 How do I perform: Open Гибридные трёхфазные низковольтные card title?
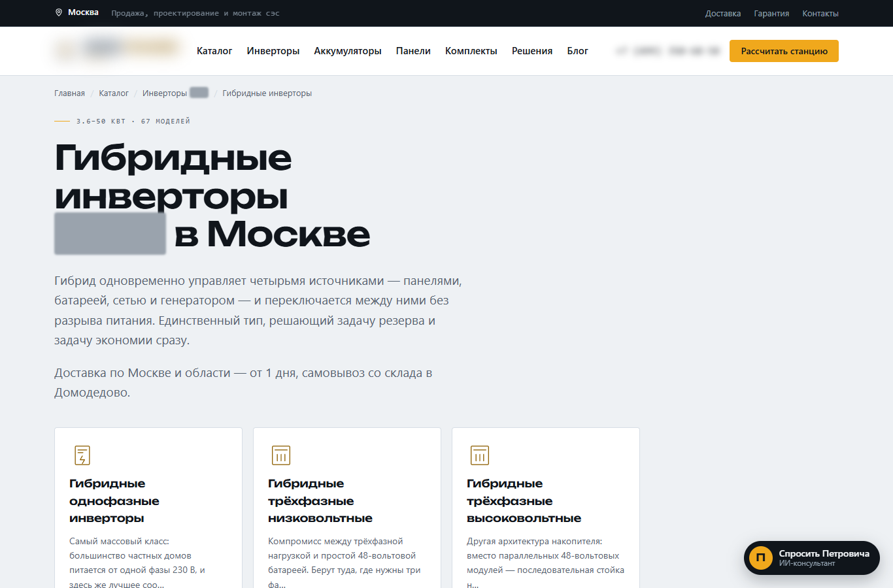pos(320,501)
